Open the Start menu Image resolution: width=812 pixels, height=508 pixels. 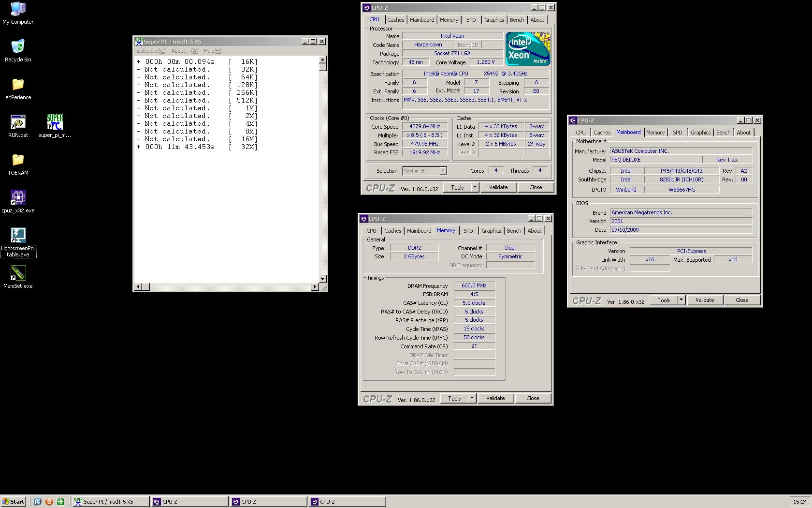(14, 502)
